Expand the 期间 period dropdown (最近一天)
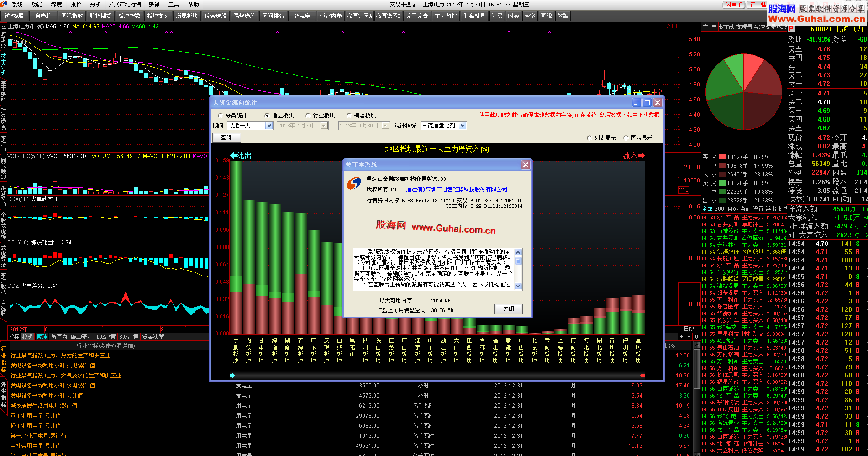 tap(269, 126)
